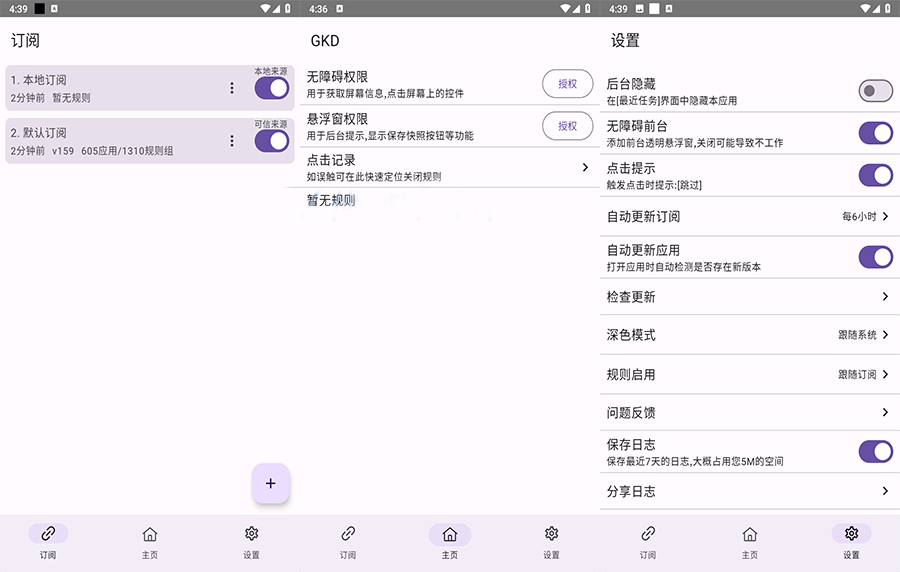Screen dimensions: 900x572
Task: Tap the 暂无规则 text on the GKD screen
Action: 331,200
